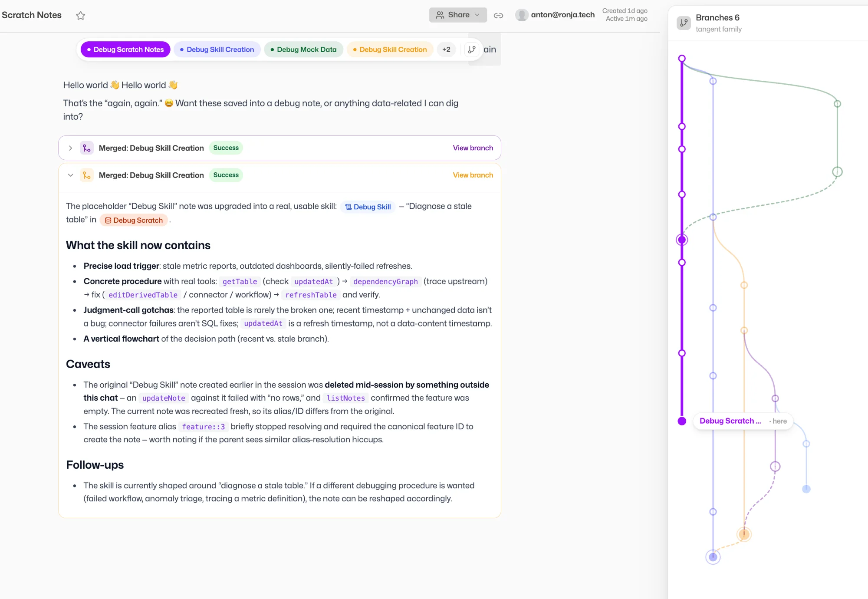Select the large violet node on the violet branch
The width and height of the screenshot is (868, 599).
point(775,467)
